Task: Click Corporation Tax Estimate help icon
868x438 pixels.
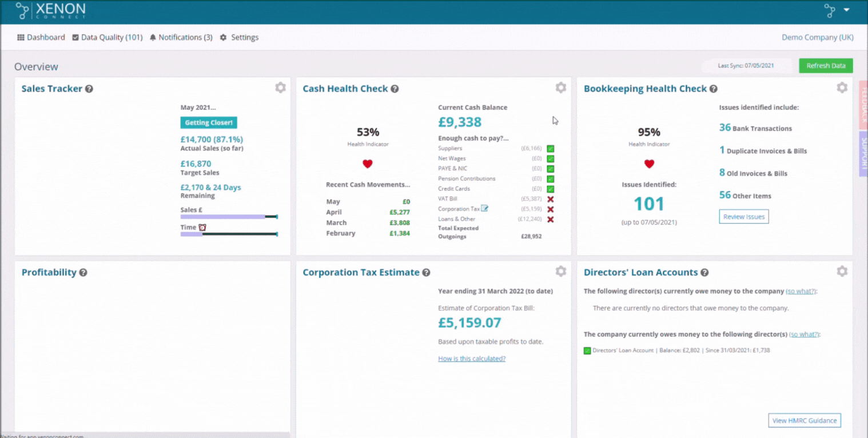Action: 426,273
